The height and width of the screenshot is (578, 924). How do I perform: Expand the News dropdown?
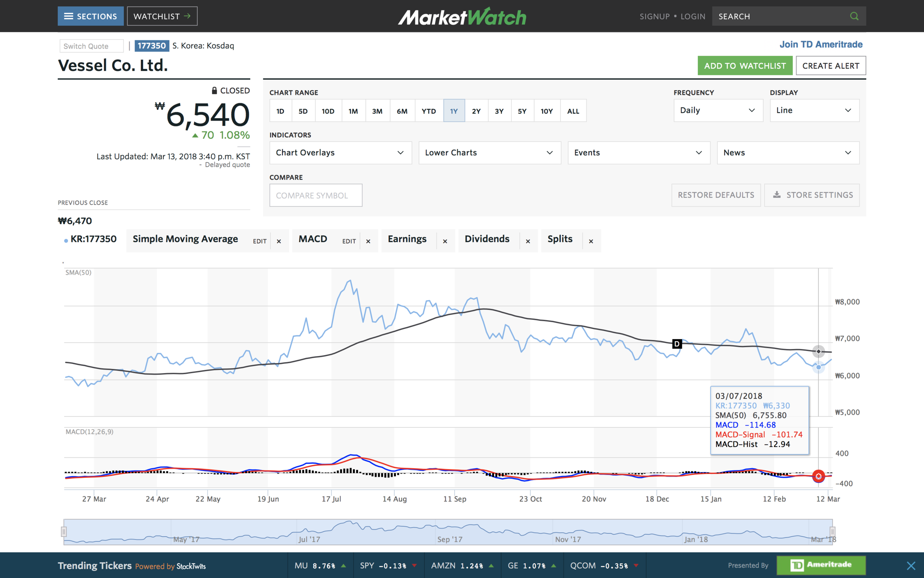[x=788, y=153]
